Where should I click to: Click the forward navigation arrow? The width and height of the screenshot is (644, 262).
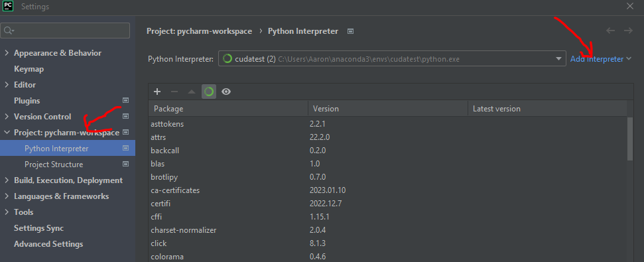point(628,31)
